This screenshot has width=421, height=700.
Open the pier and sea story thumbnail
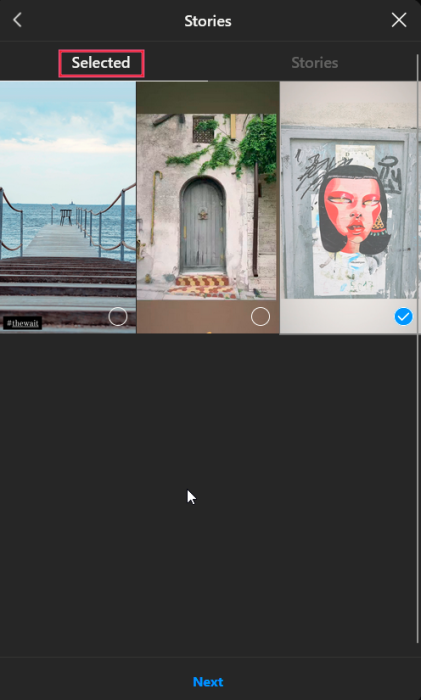68,207
